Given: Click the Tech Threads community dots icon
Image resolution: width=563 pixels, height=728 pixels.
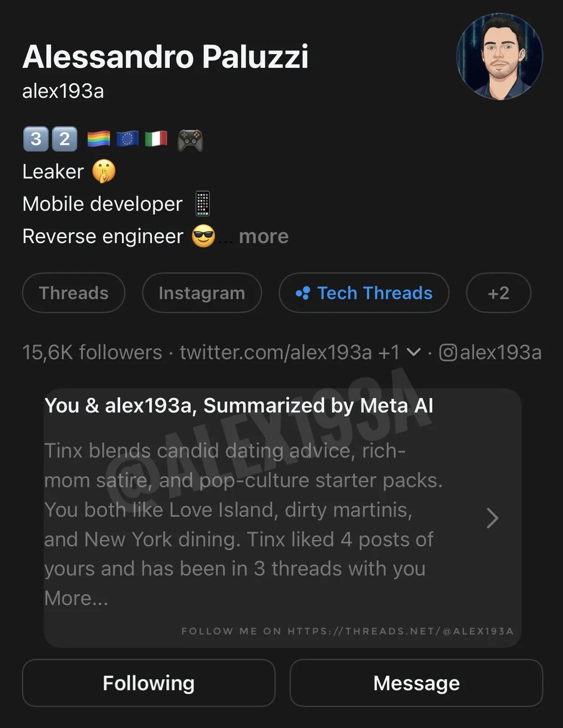Looking at the screenshot, I should [303, 293].
